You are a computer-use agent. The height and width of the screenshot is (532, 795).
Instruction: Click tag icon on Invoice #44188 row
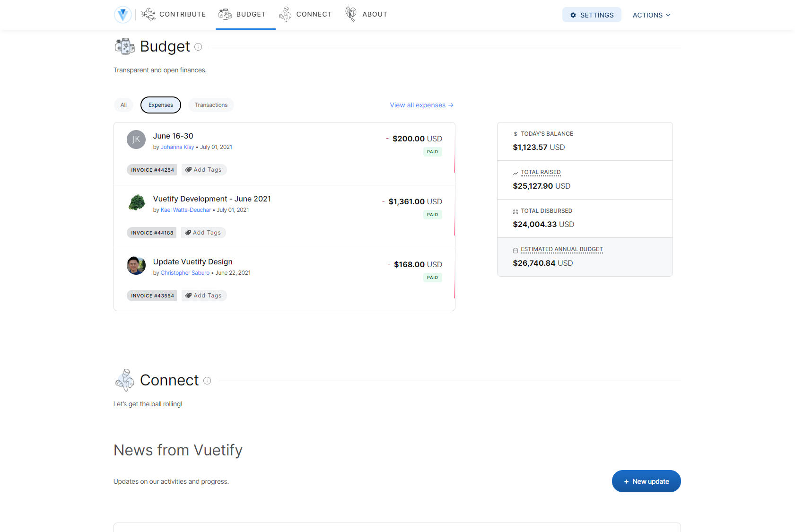click(188, 233)
